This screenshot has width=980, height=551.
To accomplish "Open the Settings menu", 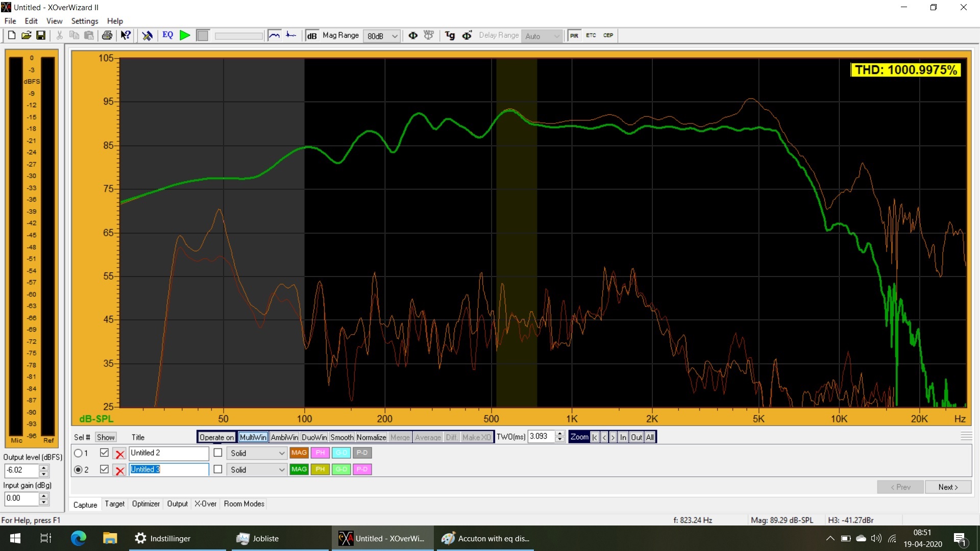I will click(84, 21).
